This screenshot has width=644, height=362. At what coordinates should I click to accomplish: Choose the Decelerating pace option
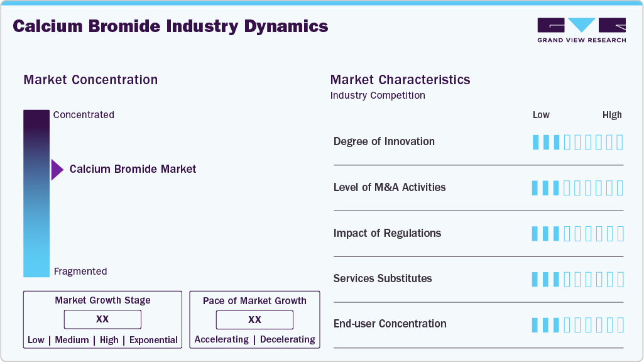pos(288,339)
